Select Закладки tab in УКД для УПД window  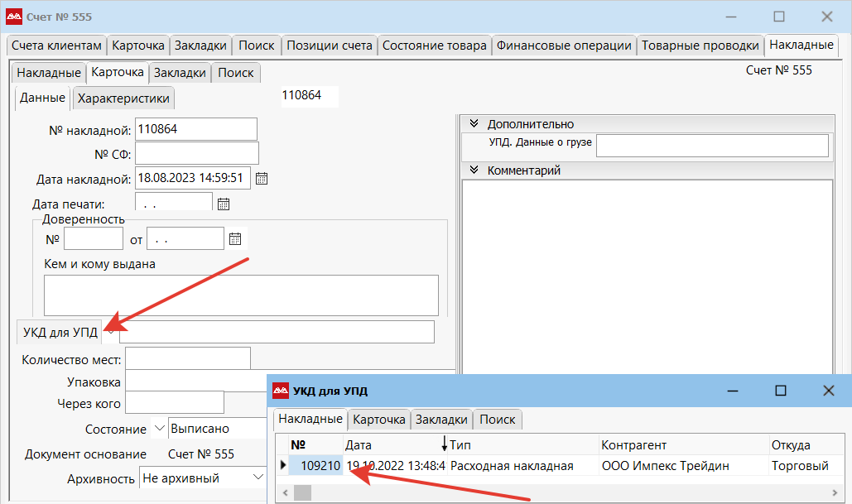click(442, 420)
